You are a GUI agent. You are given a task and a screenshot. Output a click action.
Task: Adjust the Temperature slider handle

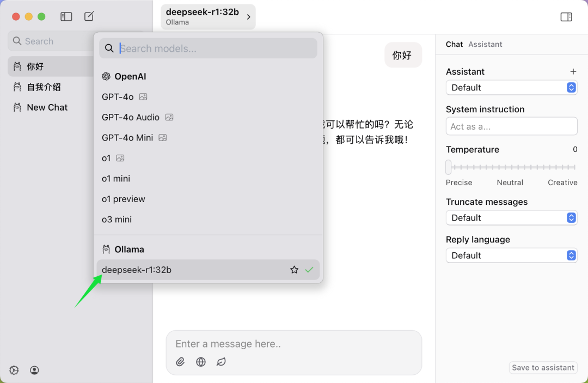(449, 167)
